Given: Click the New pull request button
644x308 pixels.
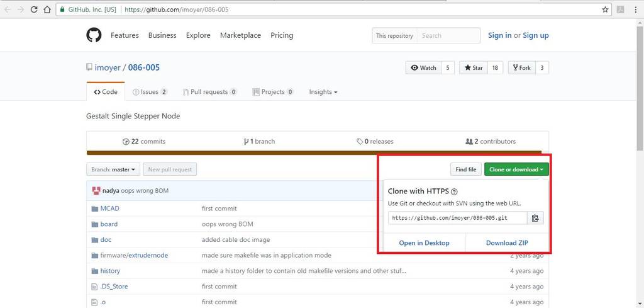Looking at the screenshot, I should click(x=170, y=169).
